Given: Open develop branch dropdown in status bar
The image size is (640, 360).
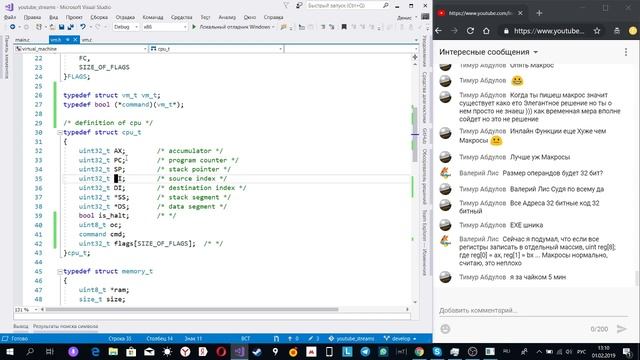Looking at the screenshot, I should point(400,338).
